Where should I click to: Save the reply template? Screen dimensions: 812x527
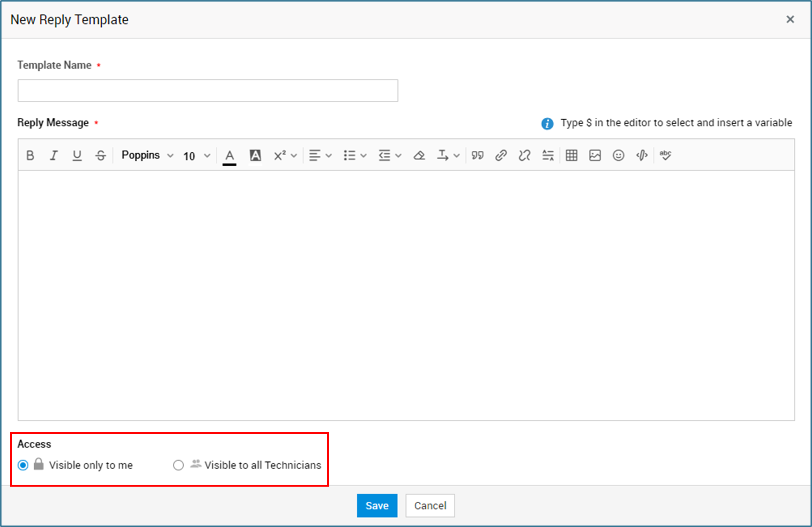point(377,505)
